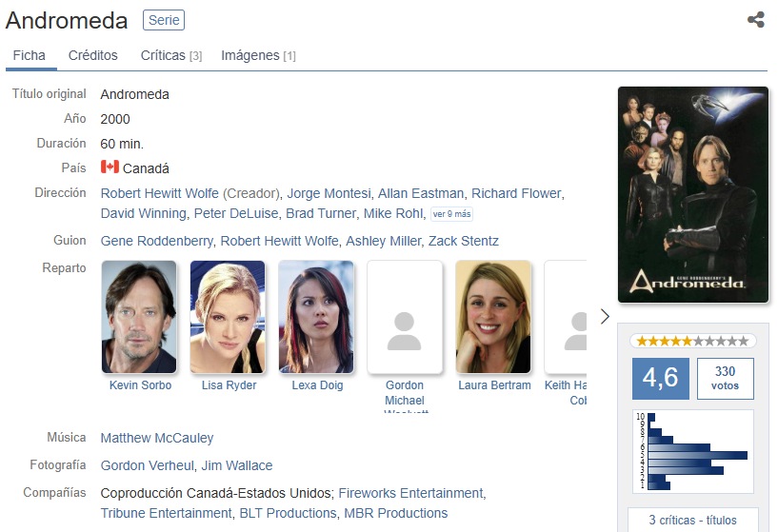Open Richard Flower link
Viewport: 778px width, 532px height.
coord(516,193)
